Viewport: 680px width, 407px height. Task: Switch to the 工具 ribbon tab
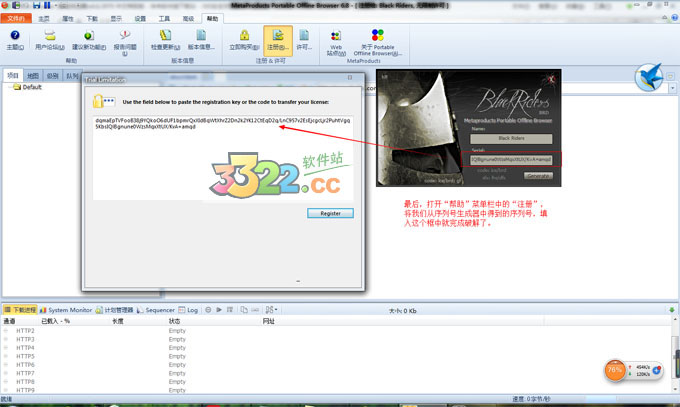point(164,19)
